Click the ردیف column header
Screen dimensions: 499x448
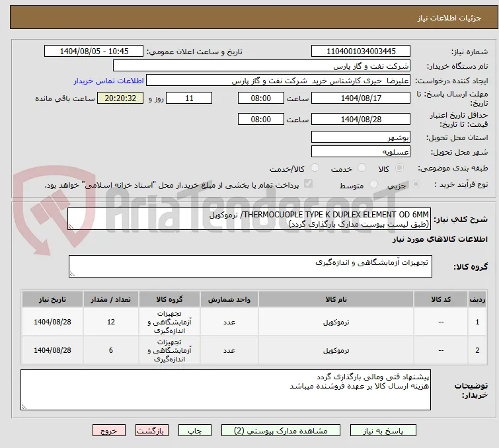coord(477,299)
